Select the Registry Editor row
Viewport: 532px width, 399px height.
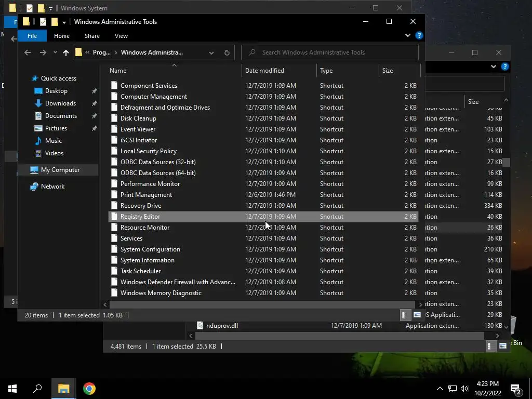pyautogui.click(x=263, y=217)
